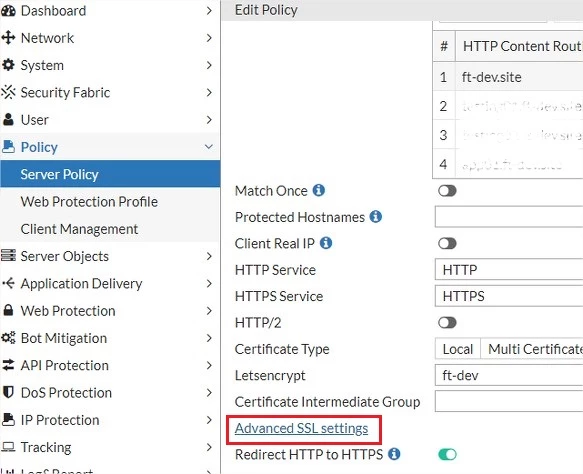Click the Bot Mitigation gears icon
583x474 pixels.
[x=8, y=338]
